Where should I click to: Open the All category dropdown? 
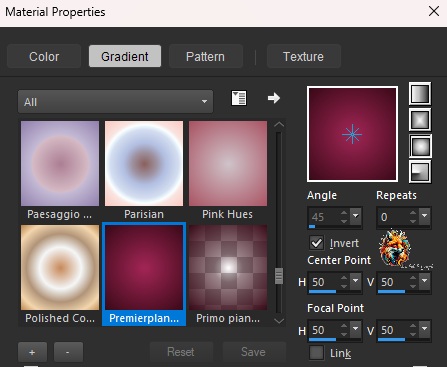click(115, 101)
